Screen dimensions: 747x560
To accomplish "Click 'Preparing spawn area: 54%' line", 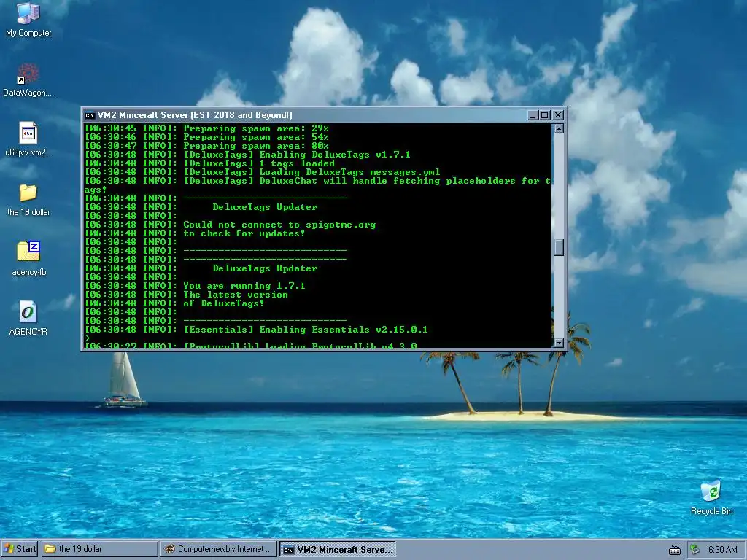I will [206, 137].
